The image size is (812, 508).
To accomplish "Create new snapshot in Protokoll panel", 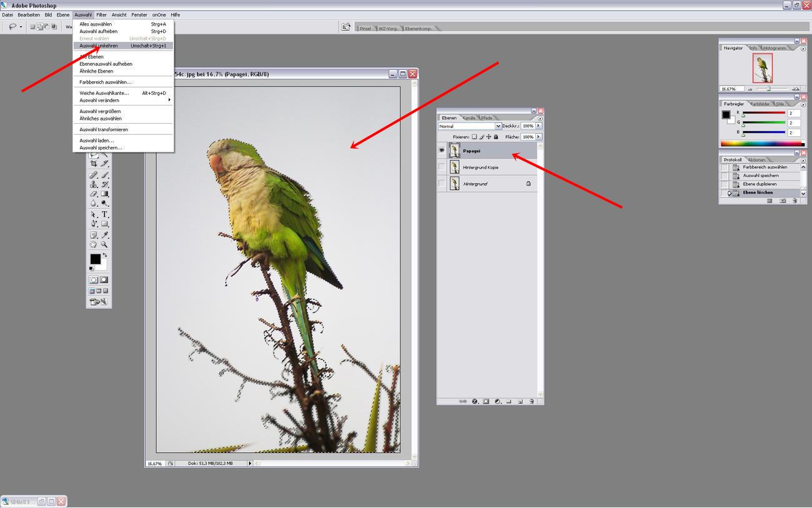I will (784, 201).
